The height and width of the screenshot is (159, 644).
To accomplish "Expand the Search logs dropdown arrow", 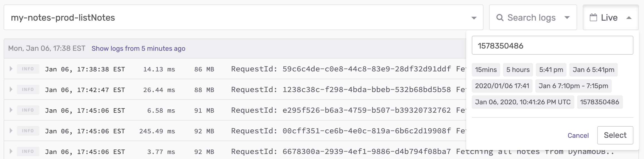I will [x=567, y=18].
